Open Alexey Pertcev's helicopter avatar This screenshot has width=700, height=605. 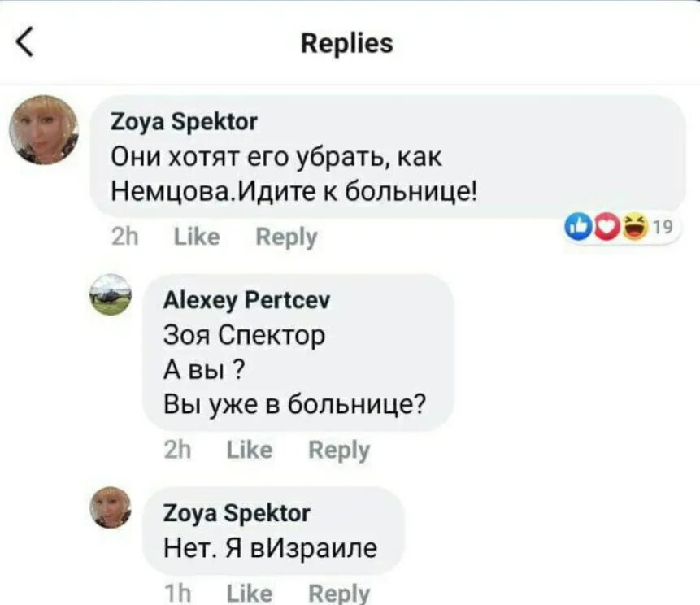[111, 294]
